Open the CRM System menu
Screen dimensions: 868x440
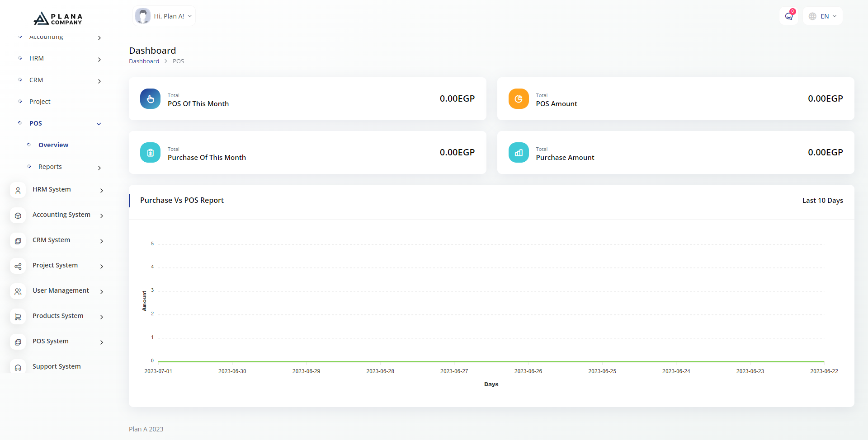(52, 240)
